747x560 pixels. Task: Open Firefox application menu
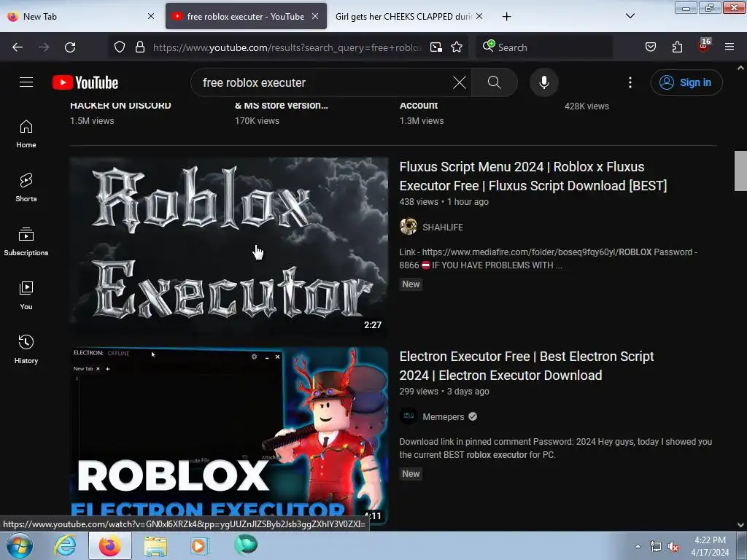coord(729,47)
